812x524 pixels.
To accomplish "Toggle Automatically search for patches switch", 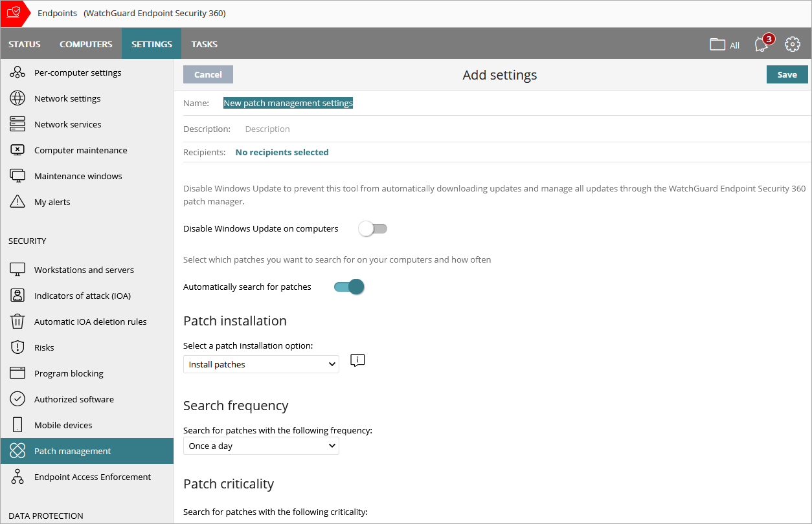I will [x=349, y=287].
